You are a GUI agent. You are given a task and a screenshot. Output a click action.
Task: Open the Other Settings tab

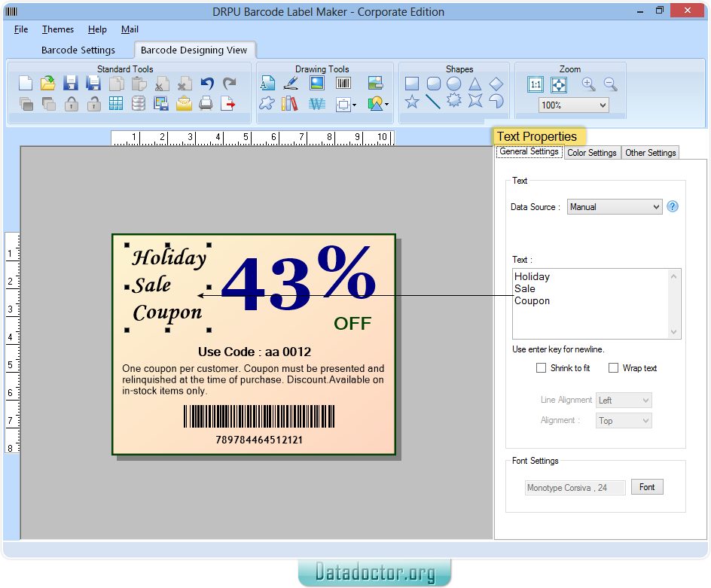click(650, 153)
